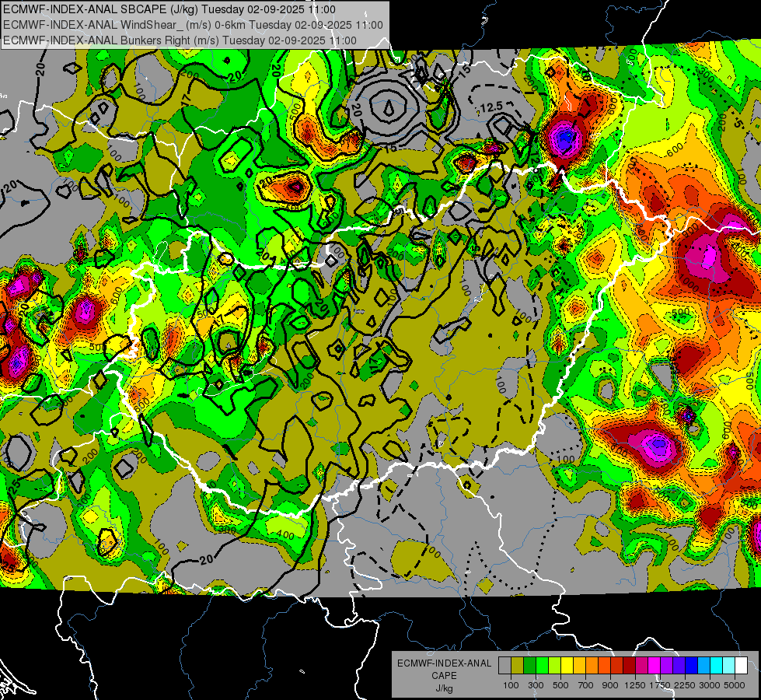Click the 1250 tick label on legend scale
Viewport: 761px width, 700px height.
tap(635, 685)
